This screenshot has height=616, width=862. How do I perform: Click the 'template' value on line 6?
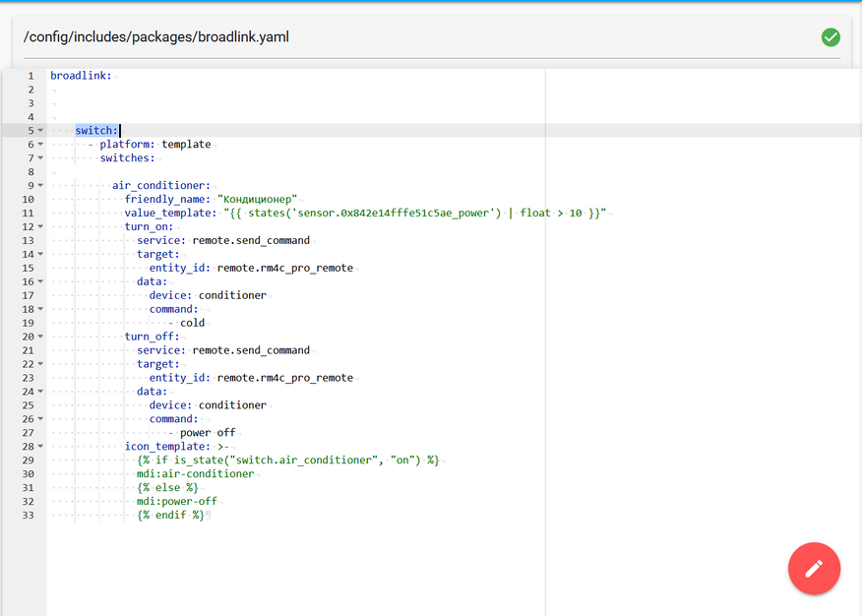(x=186, y=144)
